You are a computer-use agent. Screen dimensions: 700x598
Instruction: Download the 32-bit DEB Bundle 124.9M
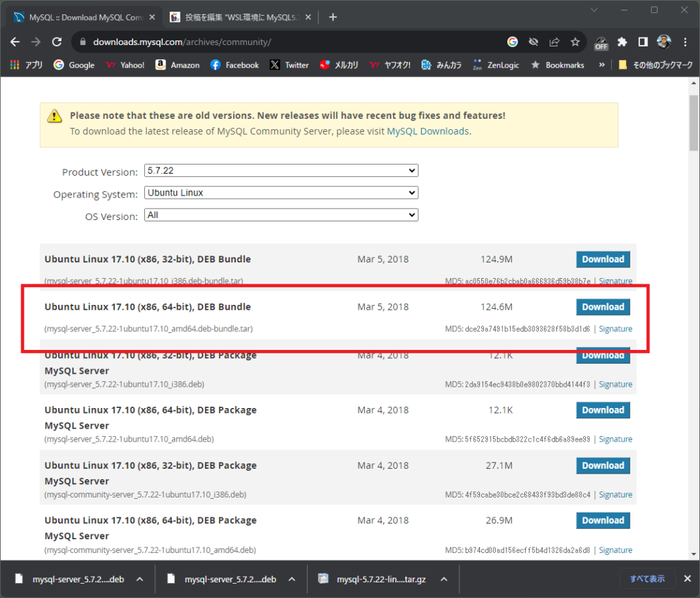click(x=603, y=259)
